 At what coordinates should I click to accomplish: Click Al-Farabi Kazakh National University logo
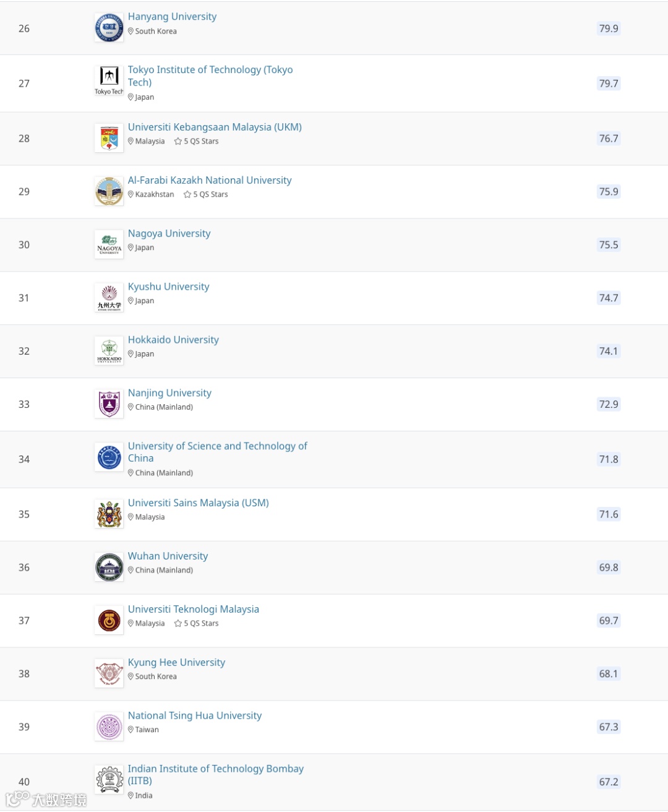click(x=109, y=191)
